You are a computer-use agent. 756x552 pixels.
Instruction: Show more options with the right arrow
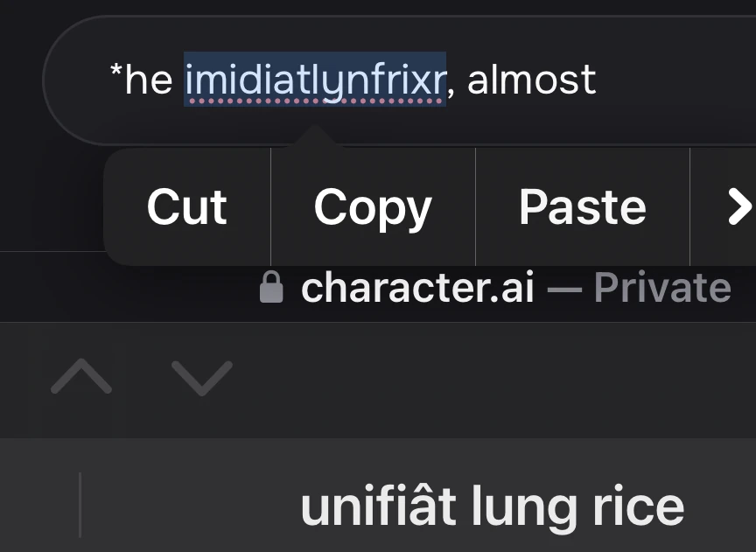tap(737, 207)
